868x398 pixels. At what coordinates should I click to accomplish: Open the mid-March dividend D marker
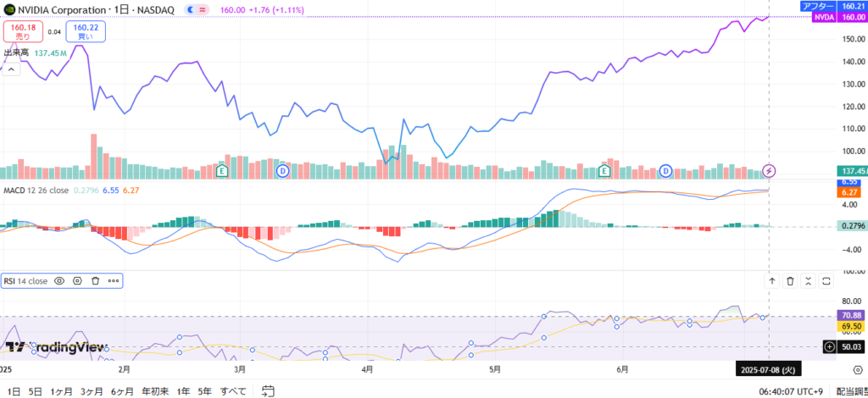click(x=283, y=171)
